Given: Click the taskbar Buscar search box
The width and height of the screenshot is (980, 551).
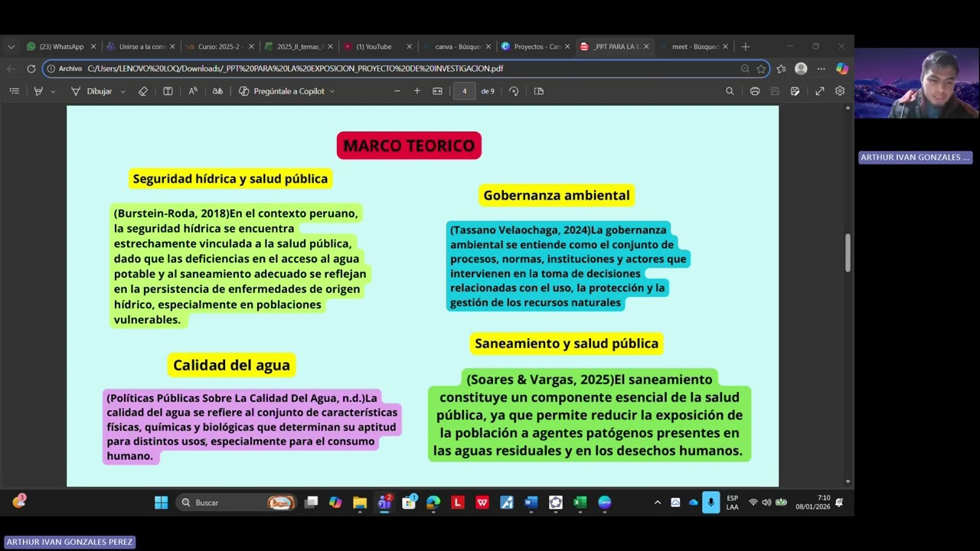Looking at the screenshot, I should point(236,503).
